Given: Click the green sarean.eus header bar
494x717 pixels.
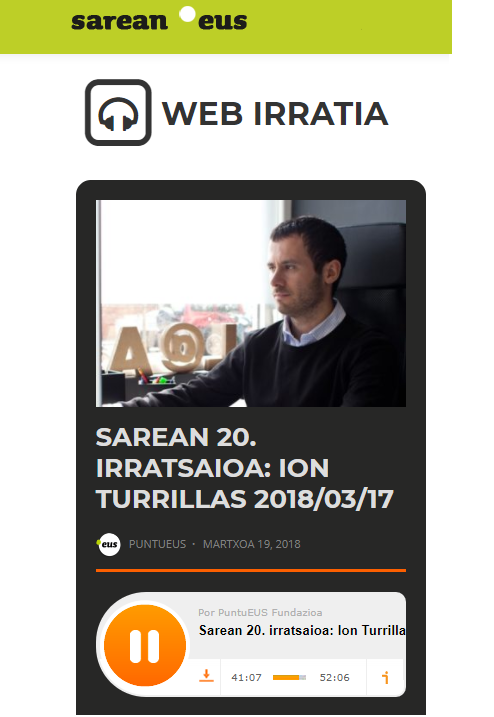Looking at the screenshot, I should (226, 27).
